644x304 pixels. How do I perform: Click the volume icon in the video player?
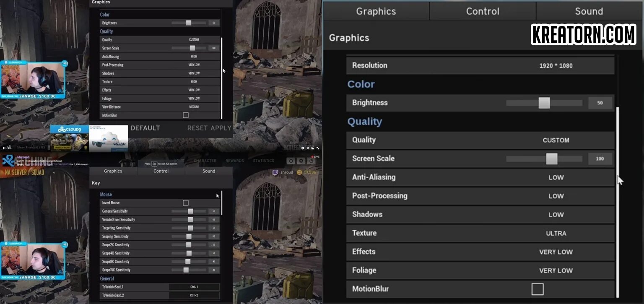coord(10,148)
